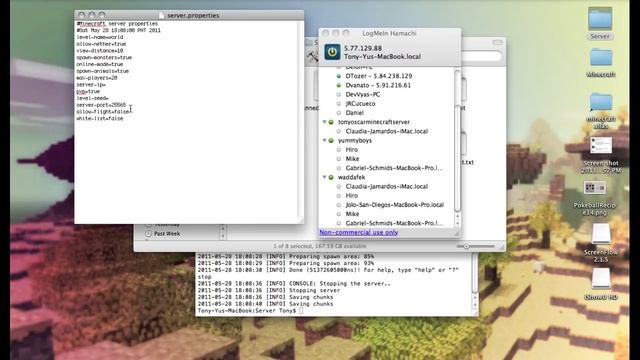Image resolution: width=640 pixels, height=360 pixels.
Task: Click the allow-nether=true line
Action: [101, 44]
